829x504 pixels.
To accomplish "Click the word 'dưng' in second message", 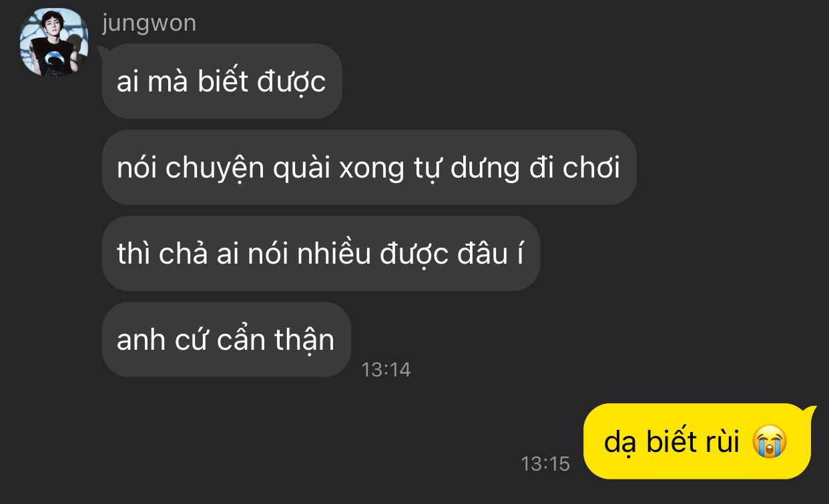I will [485, 169].
